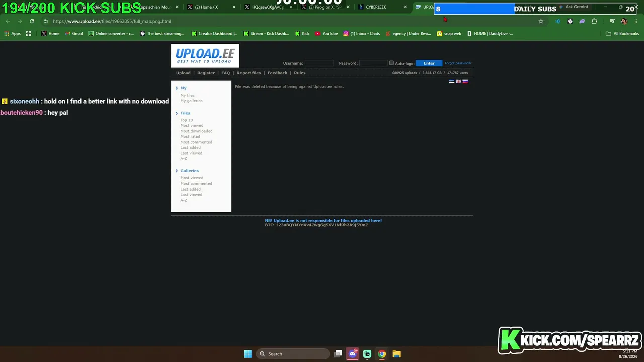Reload the page with the refresh icon

(32, 21)
